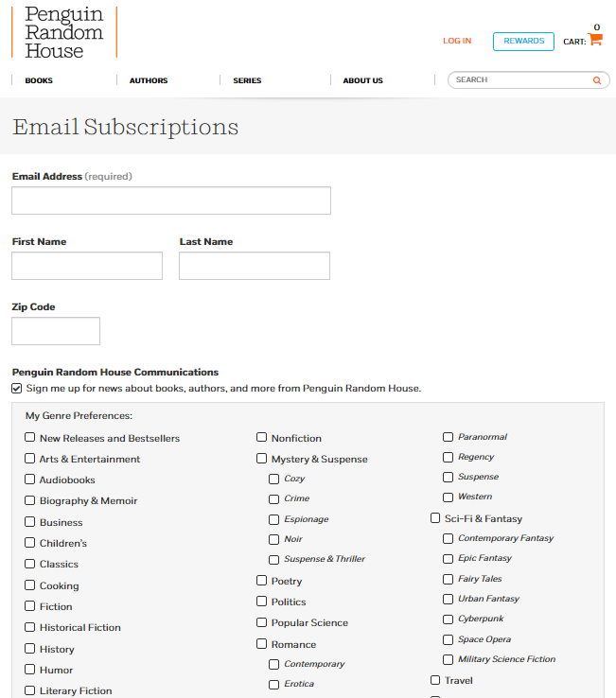This screenshot has width=616, height=698.
Task: Open the Penguin Random House logo
Action: pyautogui.click(x=64, y=32)
